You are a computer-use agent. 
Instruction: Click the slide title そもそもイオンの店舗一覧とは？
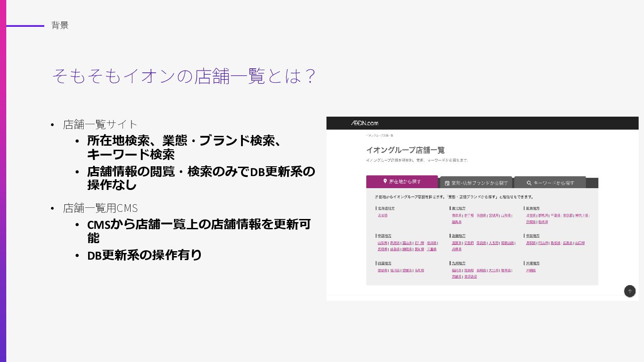(184, 76)
